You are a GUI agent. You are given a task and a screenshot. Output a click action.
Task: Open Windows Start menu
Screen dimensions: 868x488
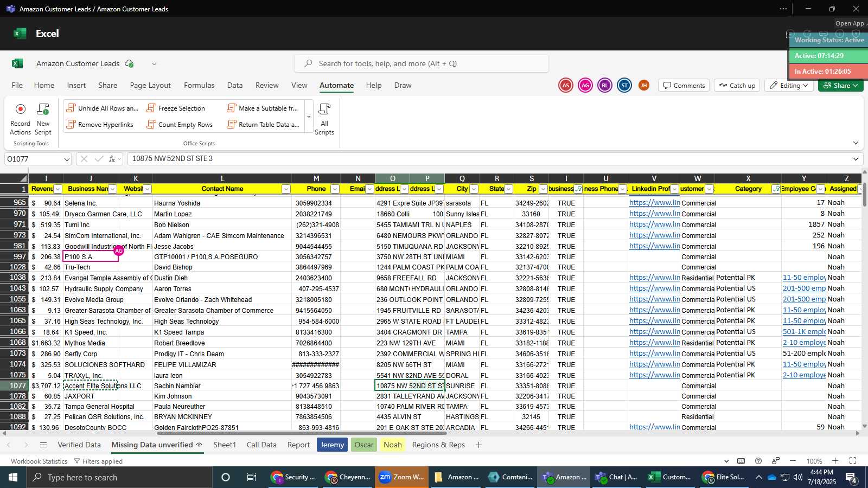click(x=13, y=477)
